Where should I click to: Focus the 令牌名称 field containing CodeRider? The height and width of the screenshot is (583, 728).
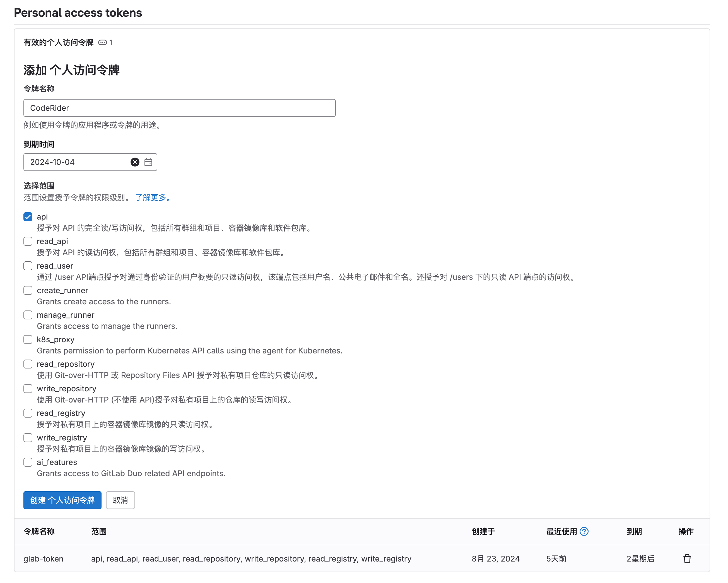tap(179, 108)
